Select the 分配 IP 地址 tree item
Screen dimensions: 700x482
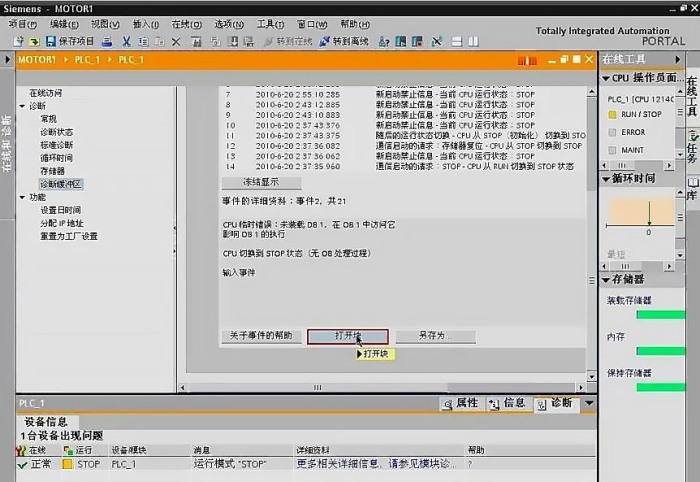coord(62,223)
